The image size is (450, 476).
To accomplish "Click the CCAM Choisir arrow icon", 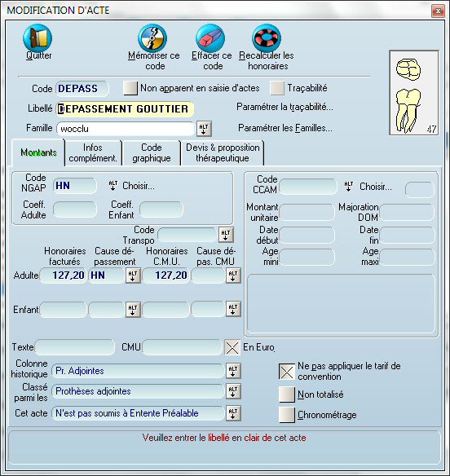I will pyautogui.click(x=349, y=186).
